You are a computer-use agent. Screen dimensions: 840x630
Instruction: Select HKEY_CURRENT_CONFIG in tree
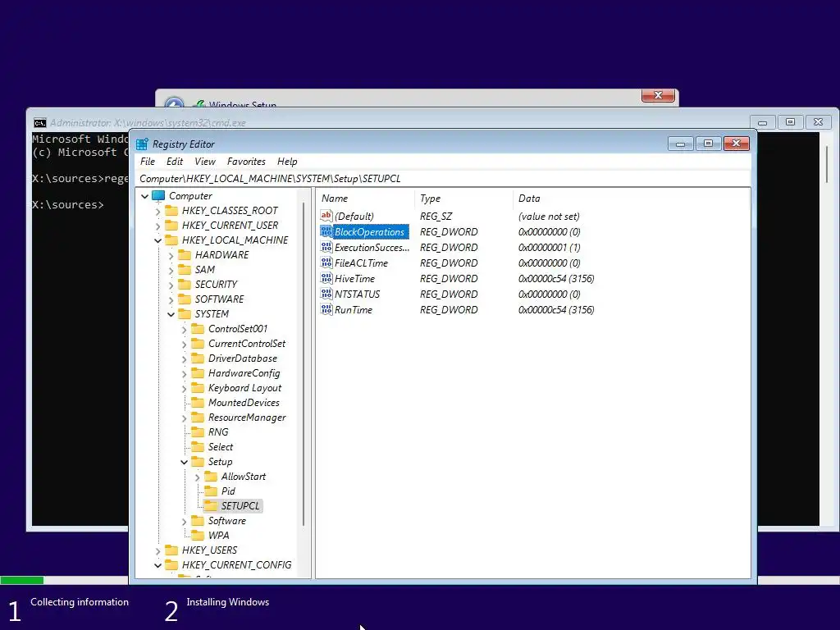(236, 564)
